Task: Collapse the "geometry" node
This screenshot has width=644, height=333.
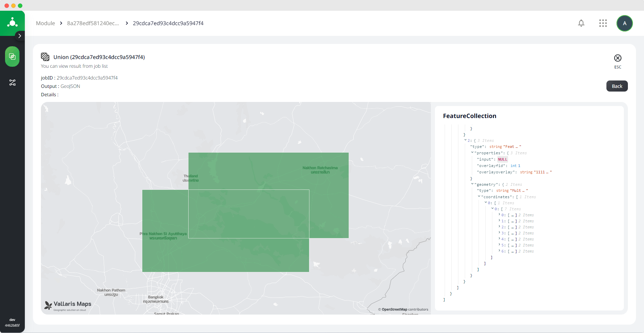Action: (472, 184)
